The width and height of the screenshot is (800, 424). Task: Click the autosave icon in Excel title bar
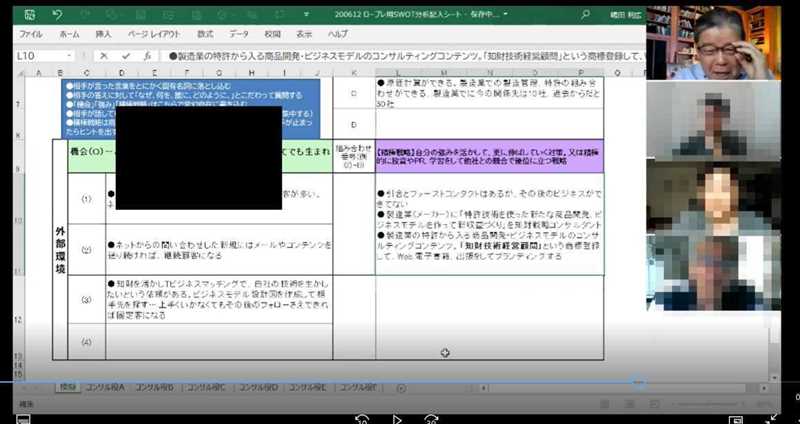coord(30,15)
